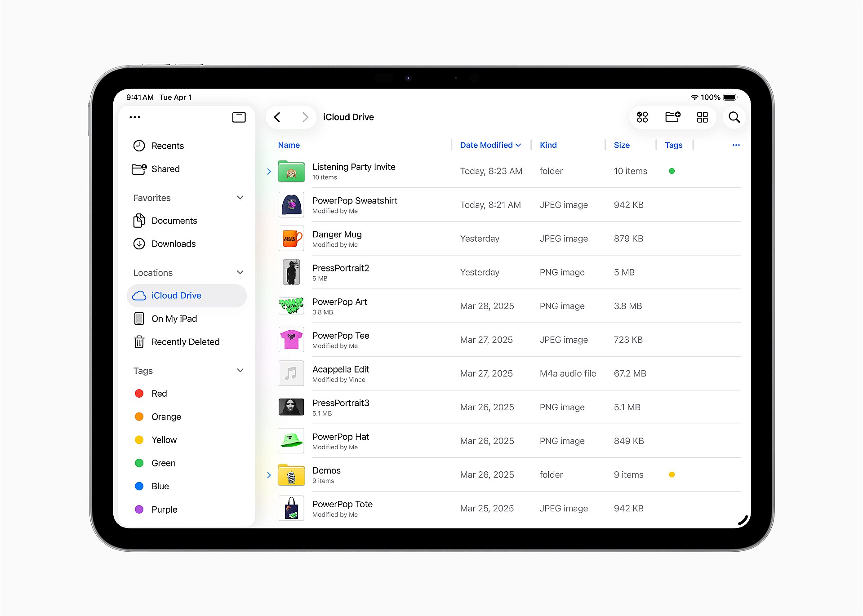Select the 'PowerPop Sweatshirt' file name
This screenshot has height=616, width=863.
coord(355,201)
